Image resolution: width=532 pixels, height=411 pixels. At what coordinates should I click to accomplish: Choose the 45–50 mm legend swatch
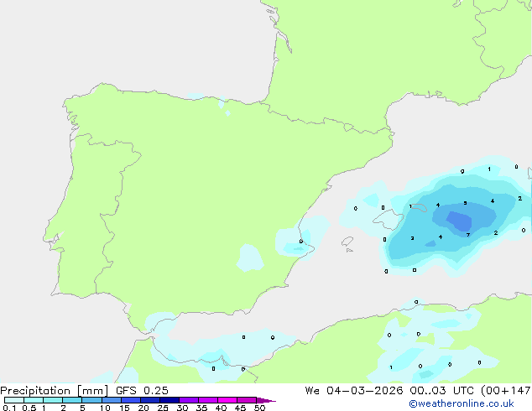point(247,400)
